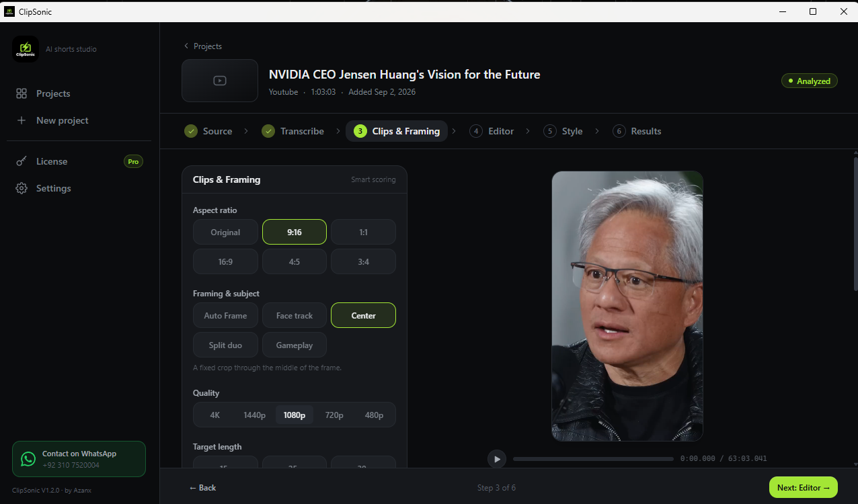The width and height of the screenshot is (858, 504).
Task: Go to the Source step tab
Action: coord(208,131)
